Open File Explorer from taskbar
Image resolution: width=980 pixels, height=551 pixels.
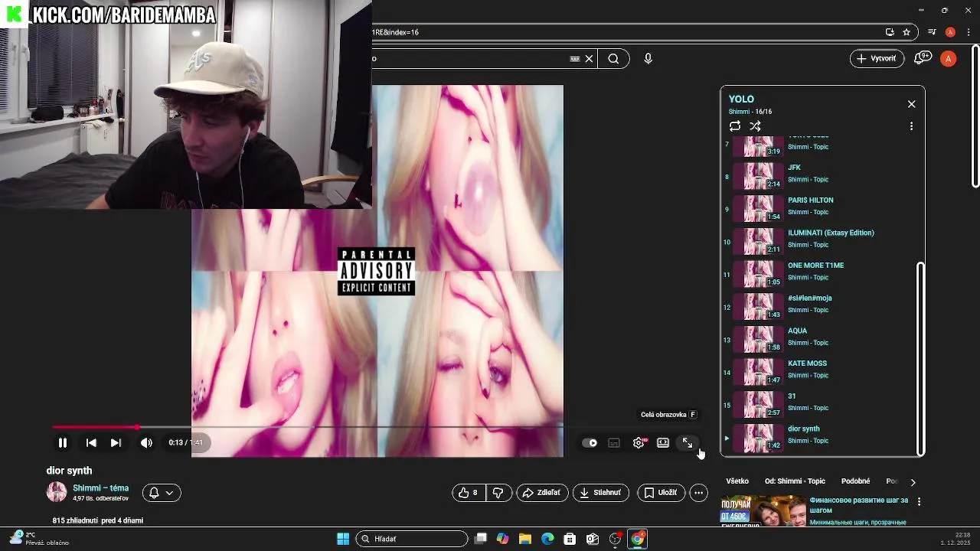pyautogui.click(x=525, y=539)
